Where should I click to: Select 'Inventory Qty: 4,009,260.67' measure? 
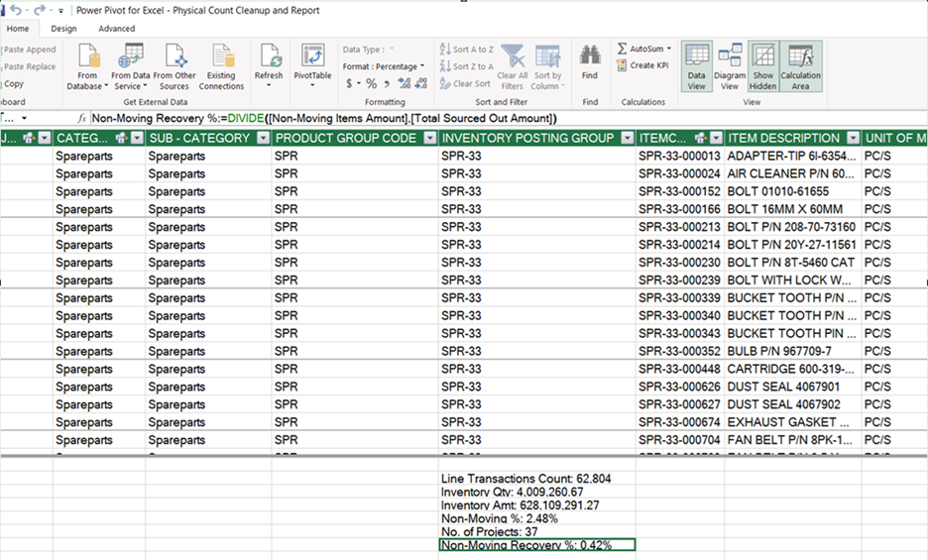click(536, 492)
